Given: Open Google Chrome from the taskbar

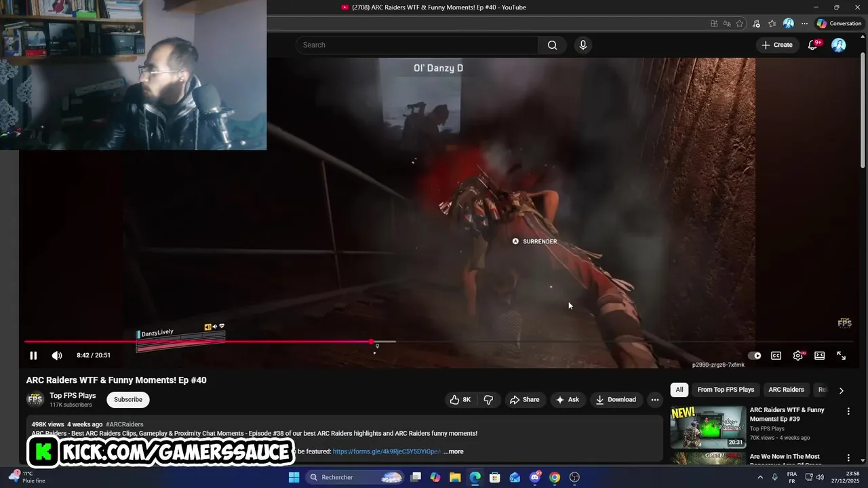Looking at the screenshot, I should click(x=555, y=477).
